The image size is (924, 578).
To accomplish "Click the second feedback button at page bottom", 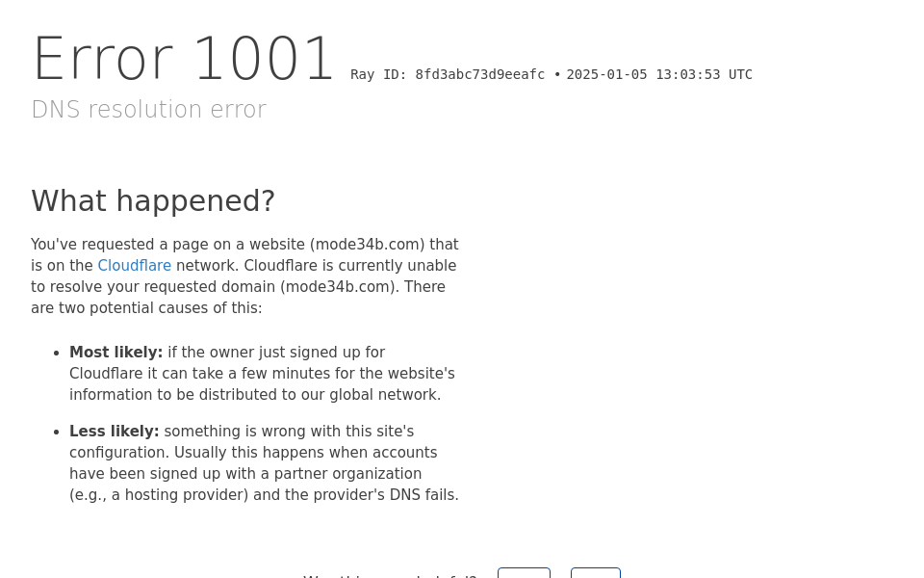I will point(595,573).
